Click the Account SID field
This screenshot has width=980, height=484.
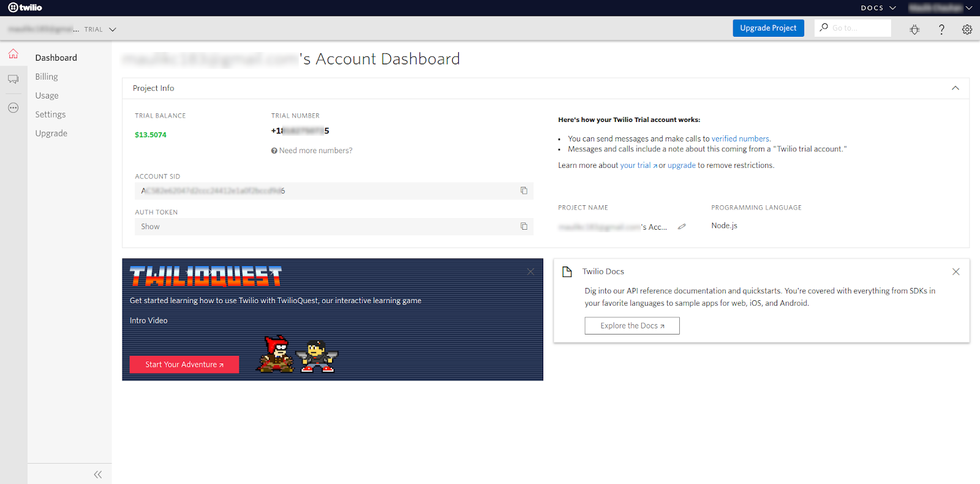pos(334,191)
